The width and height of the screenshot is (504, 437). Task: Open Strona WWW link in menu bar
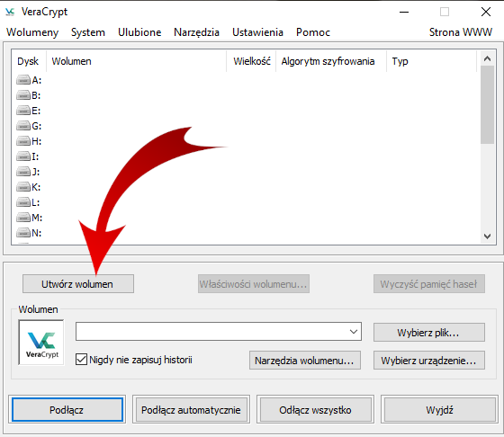460,32
